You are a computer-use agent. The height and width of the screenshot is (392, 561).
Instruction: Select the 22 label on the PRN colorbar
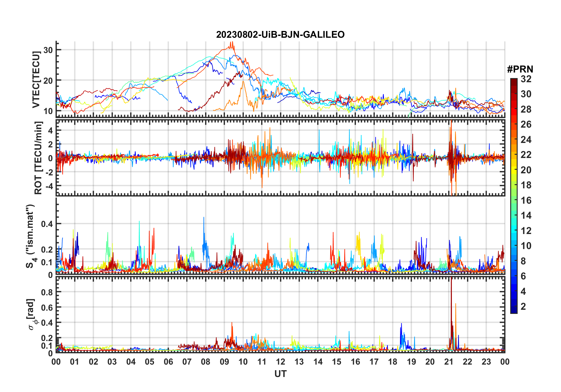[x=526, y=155]
